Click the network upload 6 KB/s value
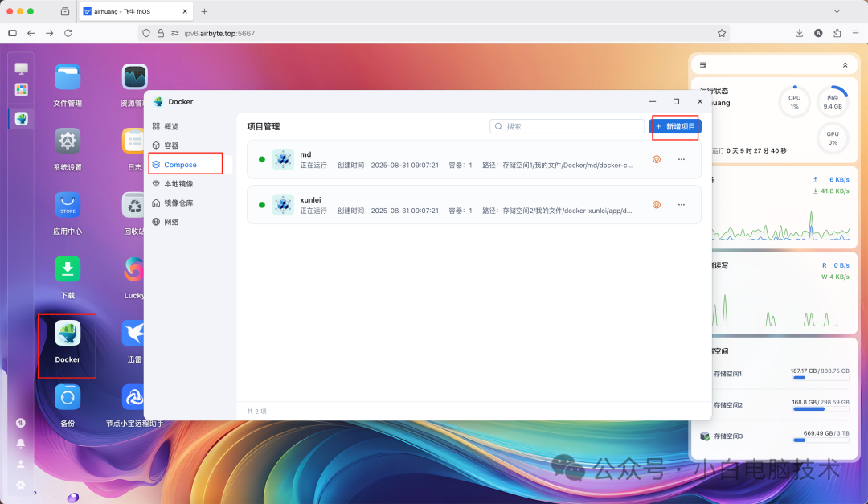This screenshot has width=868, height=504. click(838, 179)
